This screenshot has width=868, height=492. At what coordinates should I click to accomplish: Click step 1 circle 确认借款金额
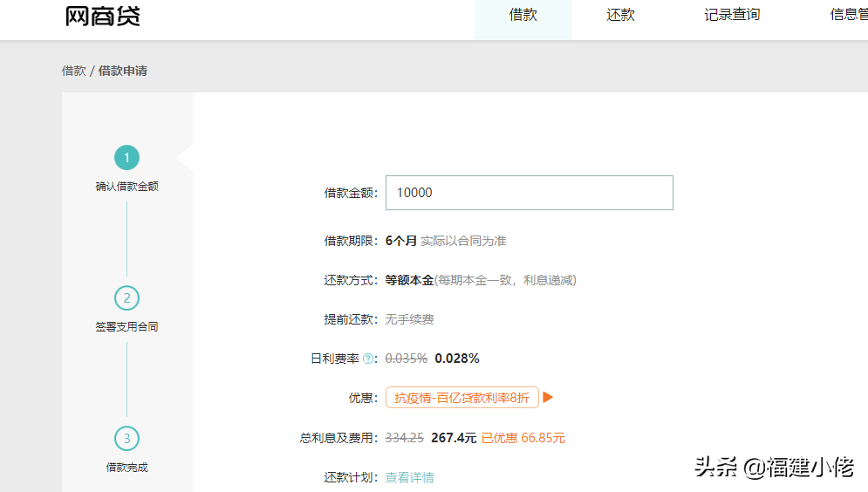point(126,158)
